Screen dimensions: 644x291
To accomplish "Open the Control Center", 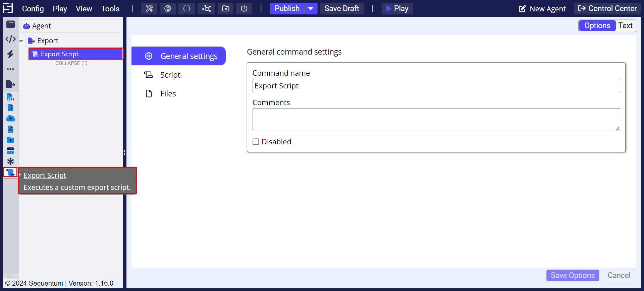I will (607, 9).
